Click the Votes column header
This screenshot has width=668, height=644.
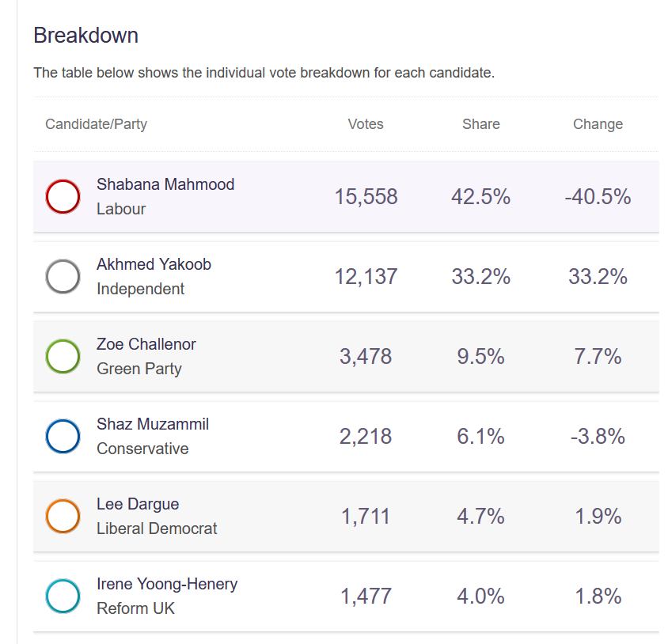coord(366,124)
